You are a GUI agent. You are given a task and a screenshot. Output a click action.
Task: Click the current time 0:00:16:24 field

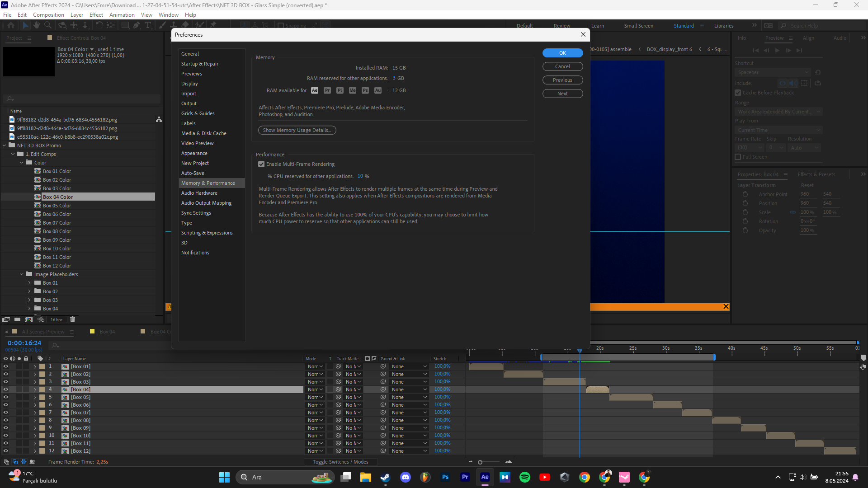[24, 343]
